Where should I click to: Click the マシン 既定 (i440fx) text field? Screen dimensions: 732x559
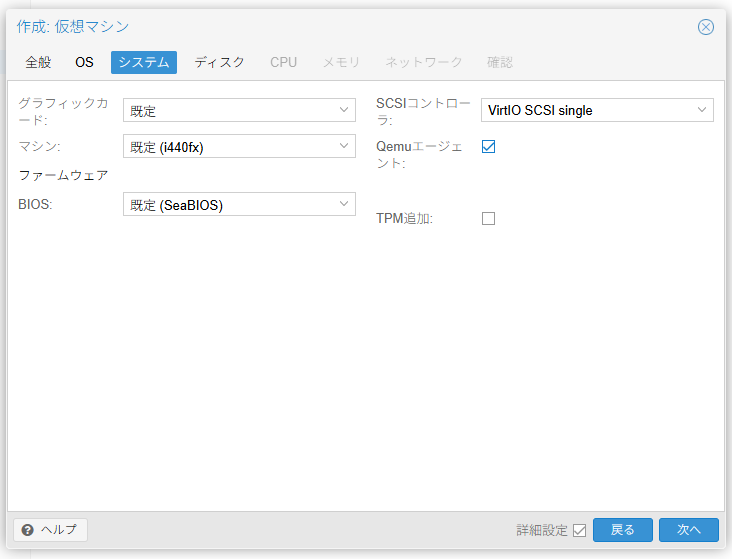[x=228, y=147]
